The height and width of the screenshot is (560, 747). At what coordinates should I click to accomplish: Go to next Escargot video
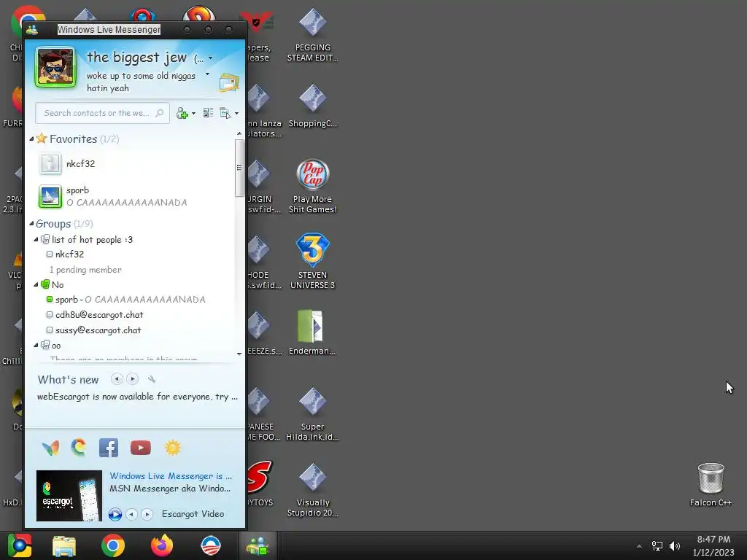(x=147, y=514)
